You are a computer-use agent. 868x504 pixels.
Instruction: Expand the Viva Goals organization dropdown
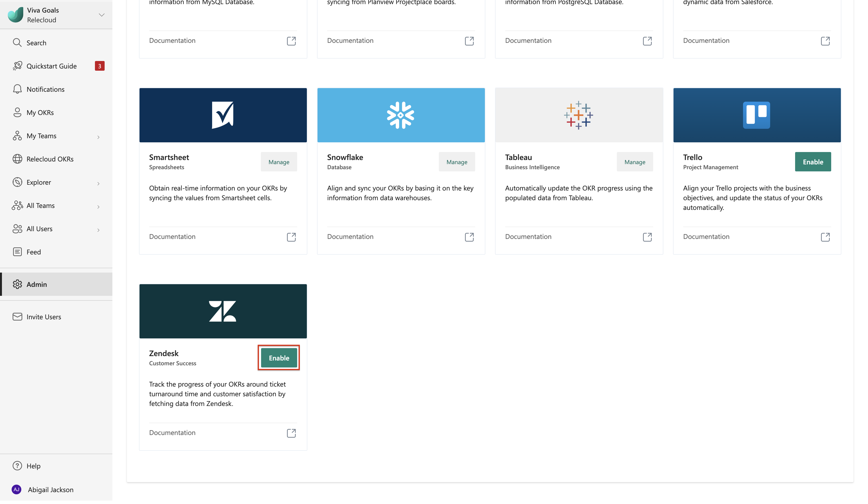(x=102, y=15)
